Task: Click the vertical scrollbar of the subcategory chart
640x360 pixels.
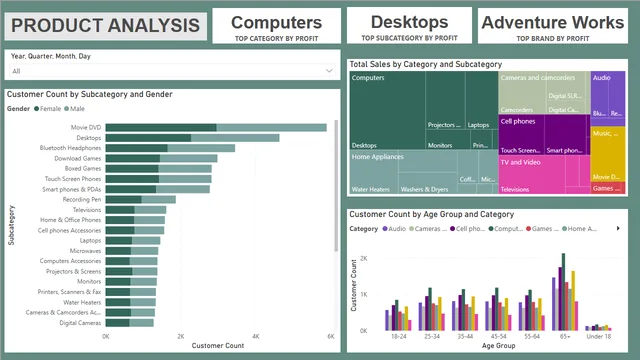Action: (336, 186)
